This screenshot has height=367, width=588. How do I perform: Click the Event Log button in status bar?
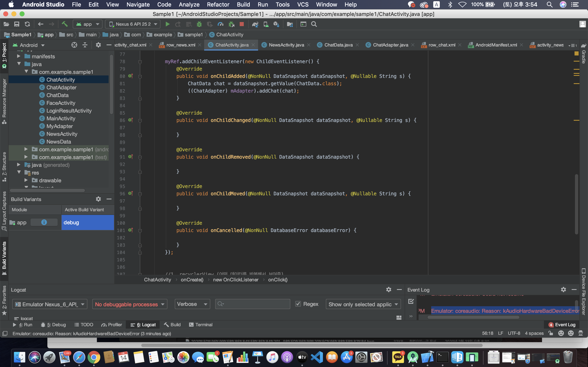562,325
